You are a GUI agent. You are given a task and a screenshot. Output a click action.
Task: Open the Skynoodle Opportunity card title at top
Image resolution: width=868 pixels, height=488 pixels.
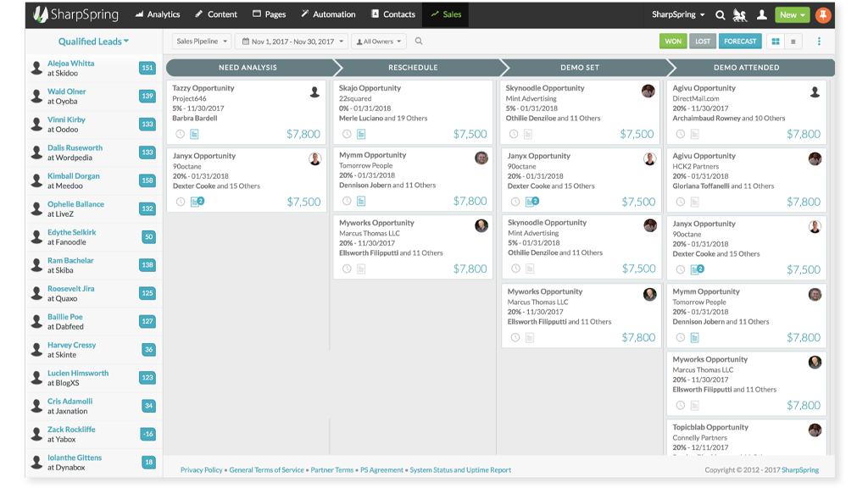point(545,88)
